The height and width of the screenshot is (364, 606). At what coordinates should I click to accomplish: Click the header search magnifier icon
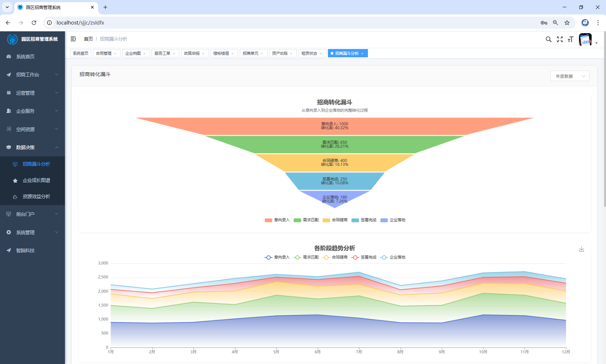548,39
